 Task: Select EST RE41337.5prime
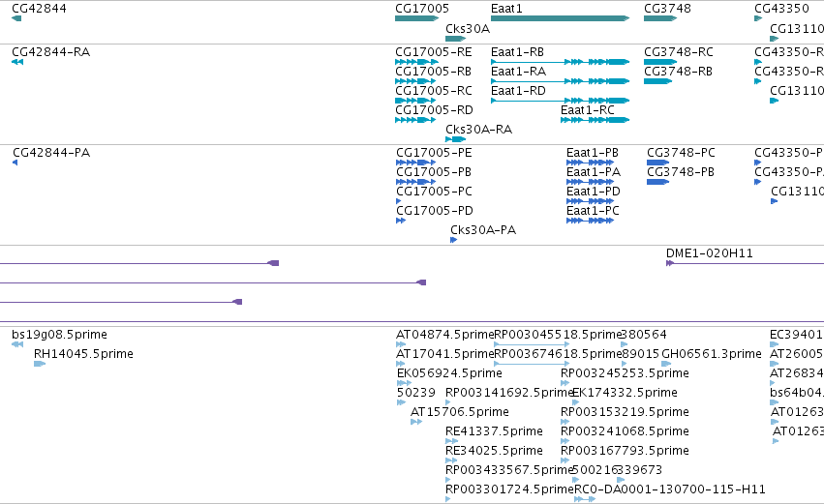(494, 432)
